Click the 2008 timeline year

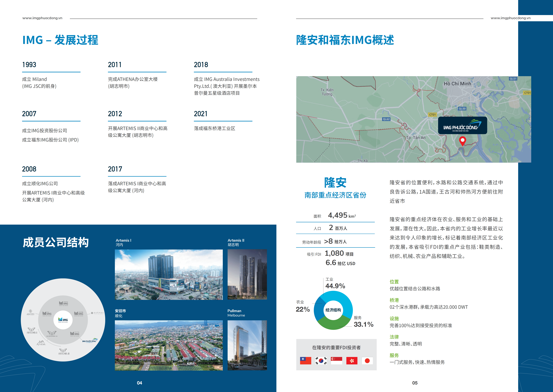29,169
